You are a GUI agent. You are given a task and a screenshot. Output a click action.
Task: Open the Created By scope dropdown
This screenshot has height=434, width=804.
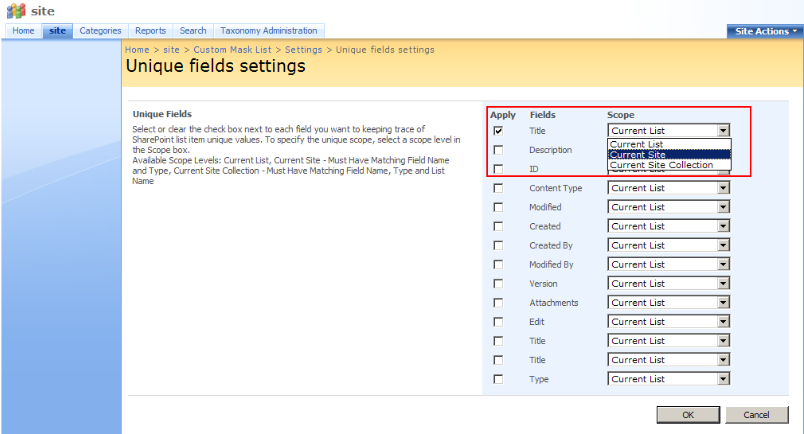point(669,245)
